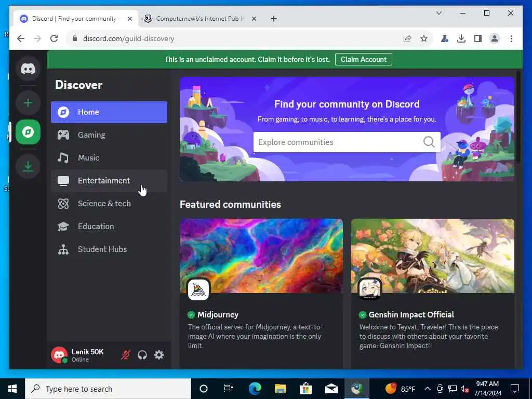
Task: Click the muted volume tray icon
Action: 464,389
